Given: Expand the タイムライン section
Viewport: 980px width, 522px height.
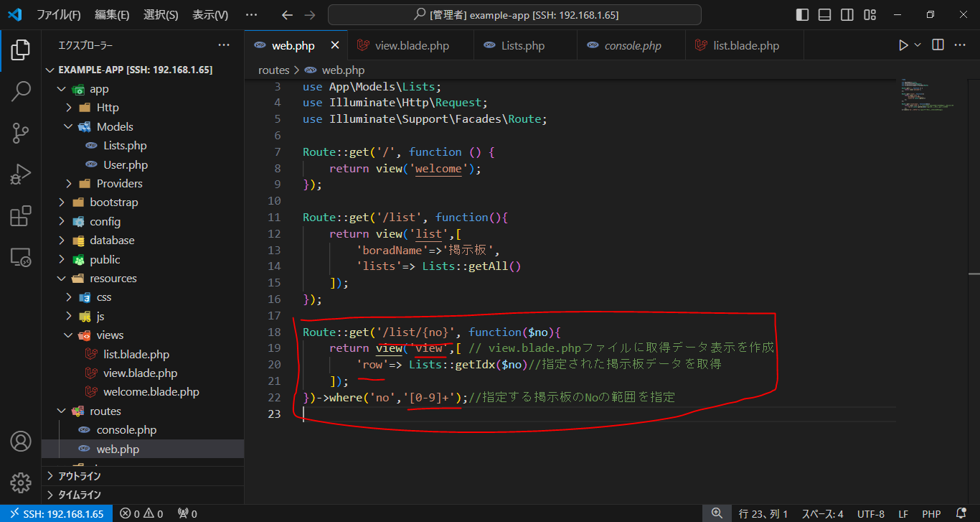Looking at the screenshot, I should point(143,495).
